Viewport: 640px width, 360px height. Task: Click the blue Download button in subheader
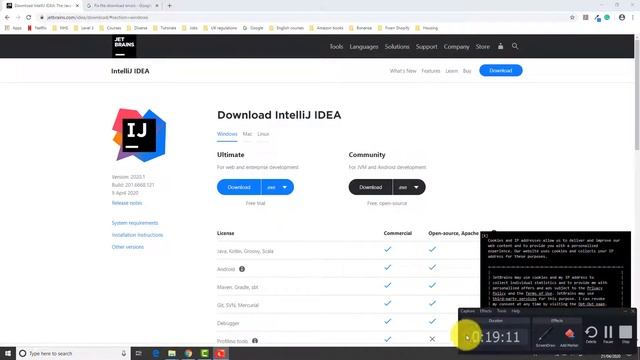pyautogui.click(x=501, y=70)
